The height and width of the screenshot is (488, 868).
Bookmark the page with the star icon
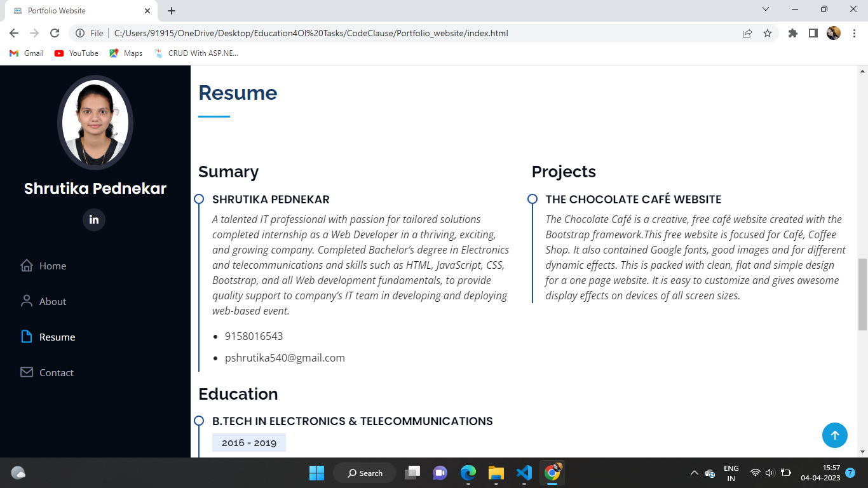tap(769, 33)
